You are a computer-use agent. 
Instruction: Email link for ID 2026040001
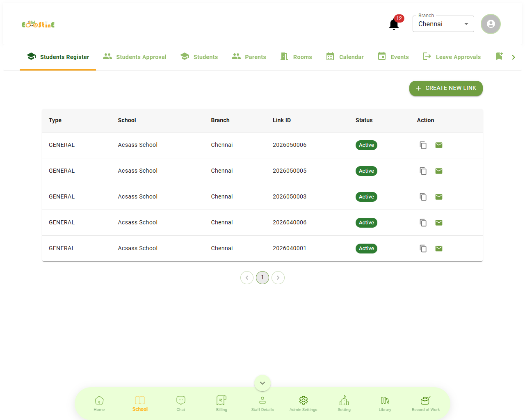pyautogui.click(x=439, y=249)
